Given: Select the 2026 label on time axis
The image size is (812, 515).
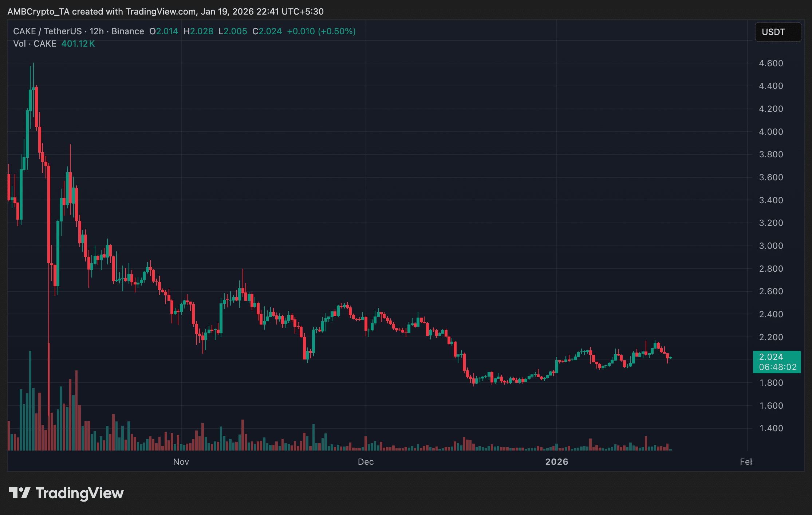Looking at the screenshot, I should (x=556, y=462).
